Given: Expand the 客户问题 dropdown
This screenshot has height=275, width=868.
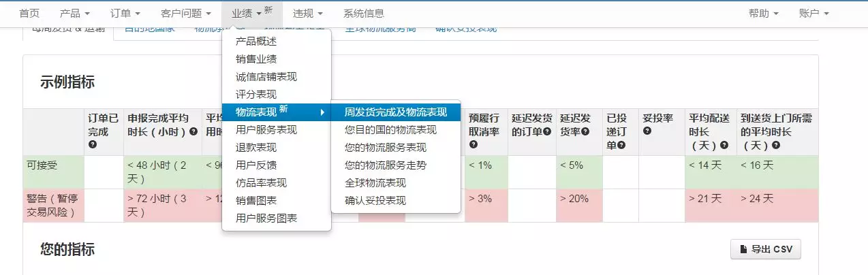Looking at the screenshot, I should (x=185, y=13).
